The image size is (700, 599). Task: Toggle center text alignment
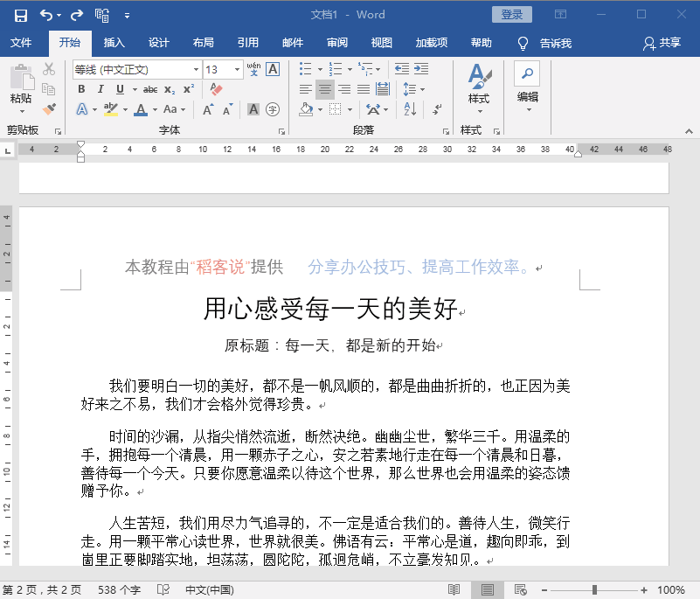point(325,88)
